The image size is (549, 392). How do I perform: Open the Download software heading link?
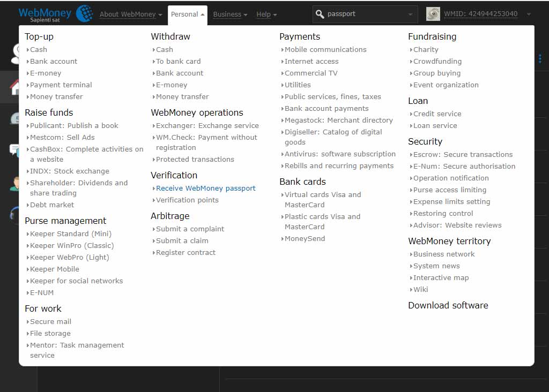coord(448,305)
